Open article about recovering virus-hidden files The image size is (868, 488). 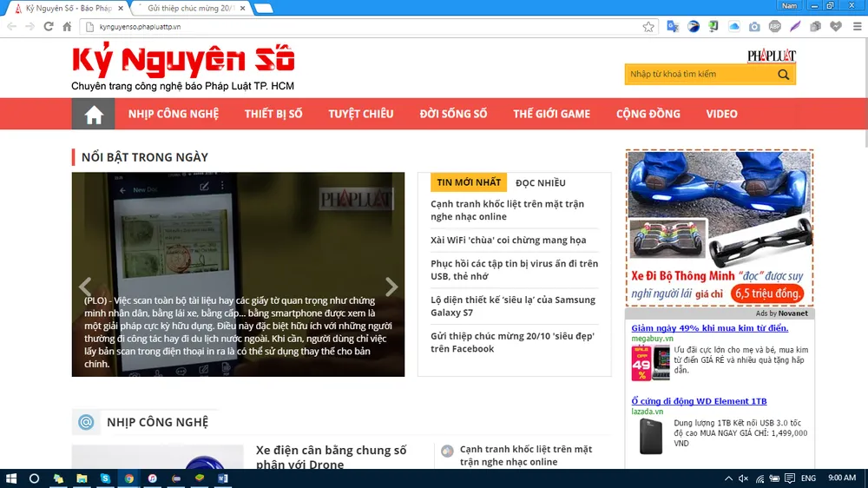tap(514, 270)
